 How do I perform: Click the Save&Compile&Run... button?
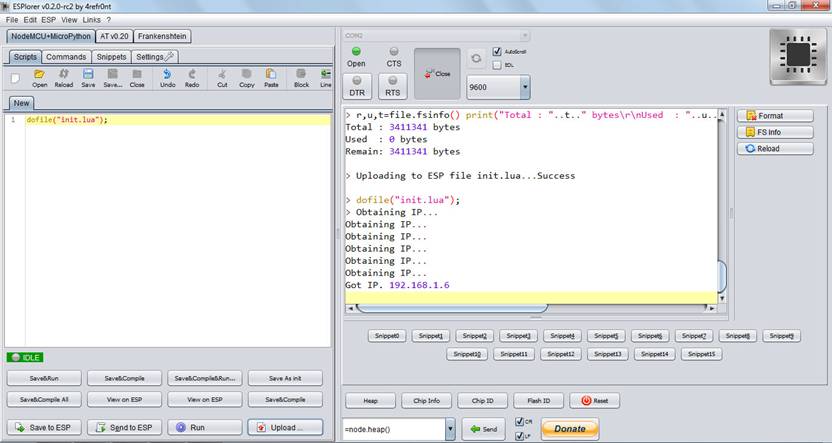coord(205,378)
